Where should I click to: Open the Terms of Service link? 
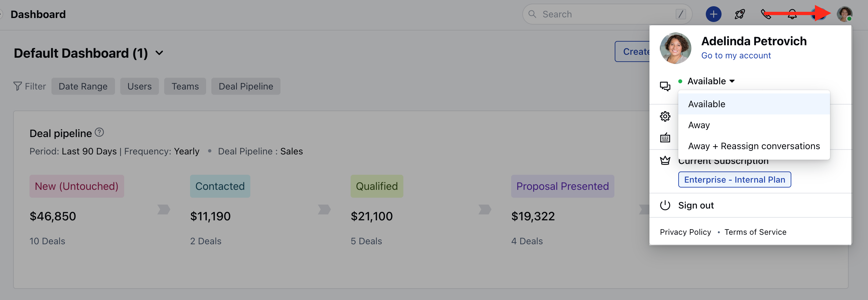(755, 232)
